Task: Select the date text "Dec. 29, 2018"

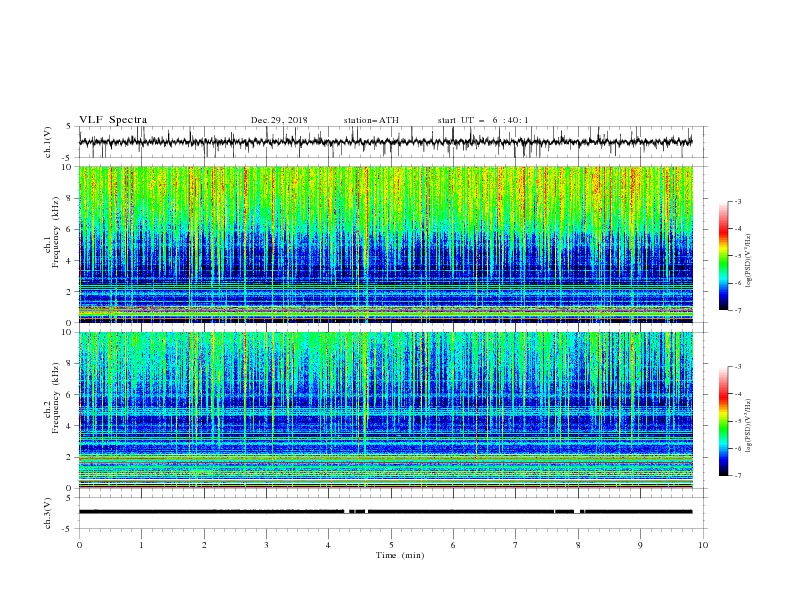Action: tap(279, 120)
